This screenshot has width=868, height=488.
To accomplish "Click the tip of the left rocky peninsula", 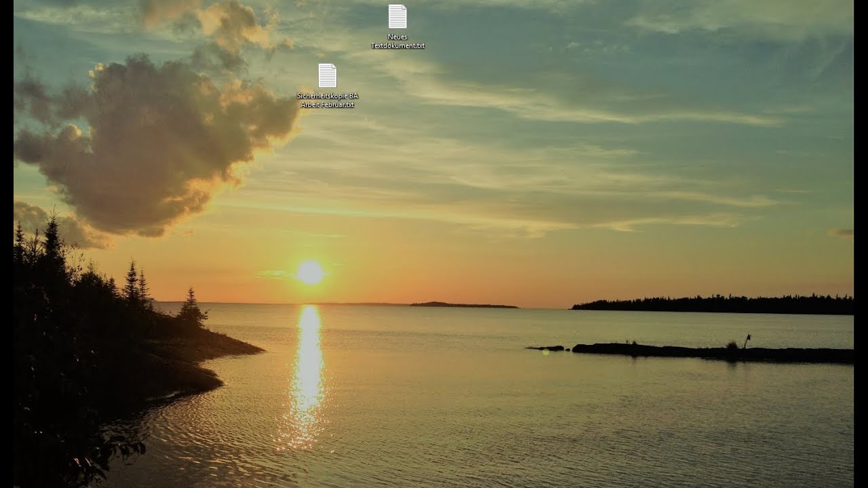I will (x=256, y=350).
